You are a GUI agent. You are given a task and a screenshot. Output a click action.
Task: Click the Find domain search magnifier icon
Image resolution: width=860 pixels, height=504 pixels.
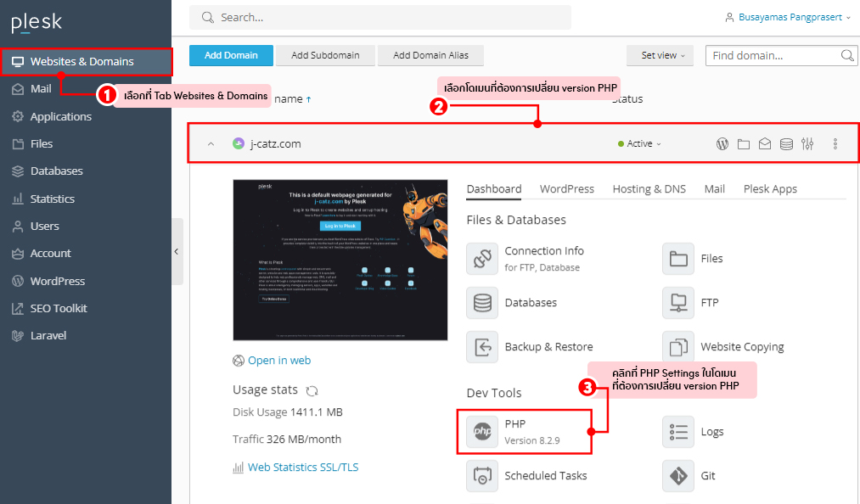[x=847, y=55]
